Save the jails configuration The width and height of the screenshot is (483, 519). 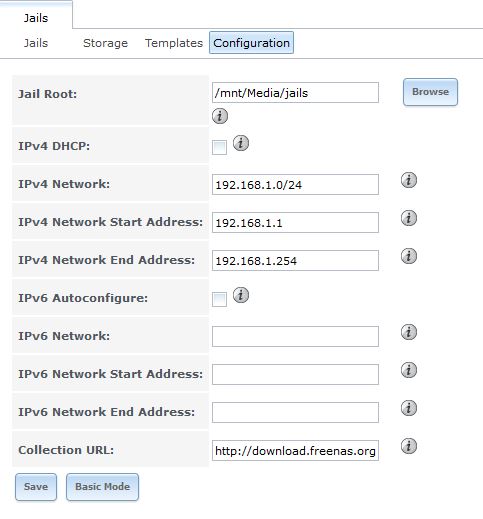pyautogui.click(x=36, y=487)
